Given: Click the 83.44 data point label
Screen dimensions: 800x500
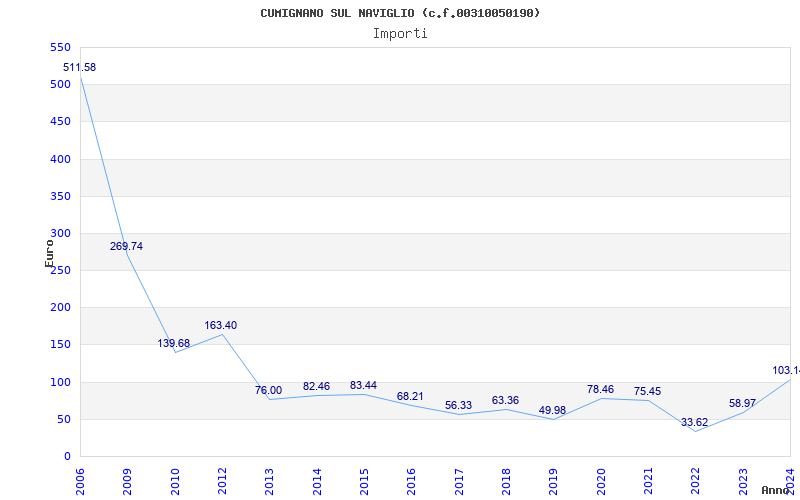Looking at the screenshot, I should tap(363, 386).
